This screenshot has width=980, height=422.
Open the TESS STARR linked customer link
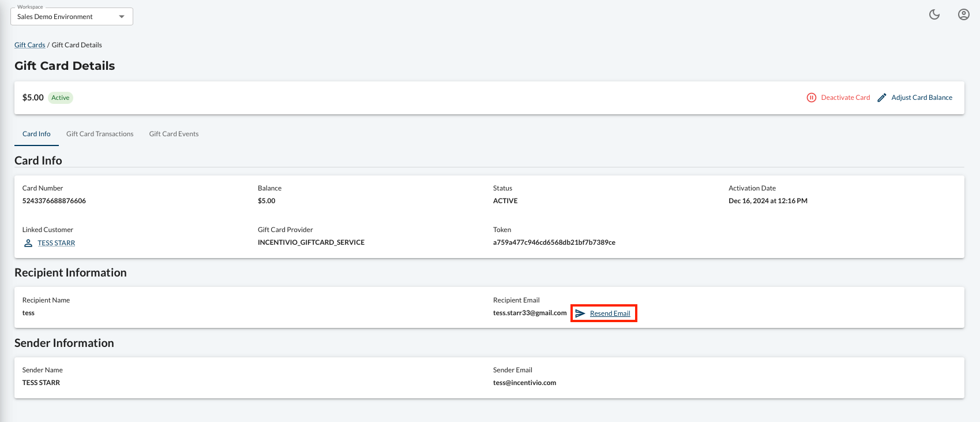coord(57,243)
